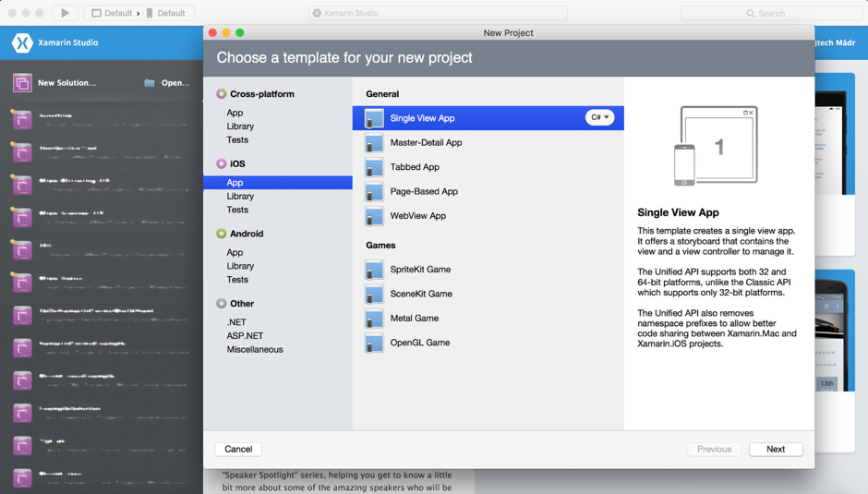Screen dimensions: 868x494
Task: Select Library under Android
Action: click(x=240, y=266)
